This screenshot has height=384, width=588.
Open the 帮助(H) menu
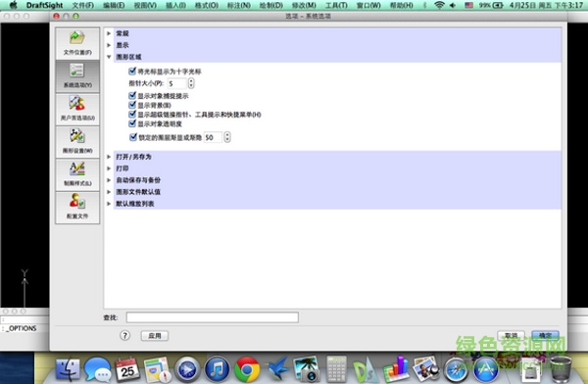tap(401, 5)
